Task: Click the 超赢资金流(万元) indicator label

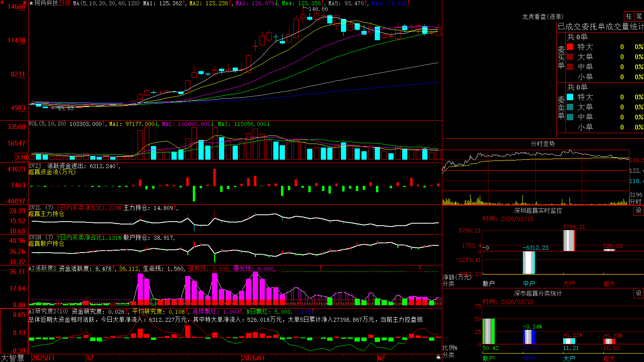Action: (x=52, y=172)
